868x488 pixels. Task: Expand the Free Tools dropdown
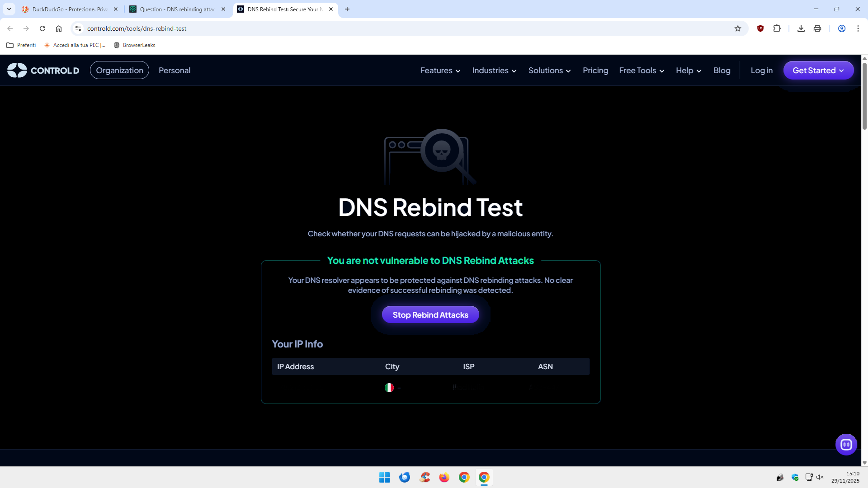point(641,70)
